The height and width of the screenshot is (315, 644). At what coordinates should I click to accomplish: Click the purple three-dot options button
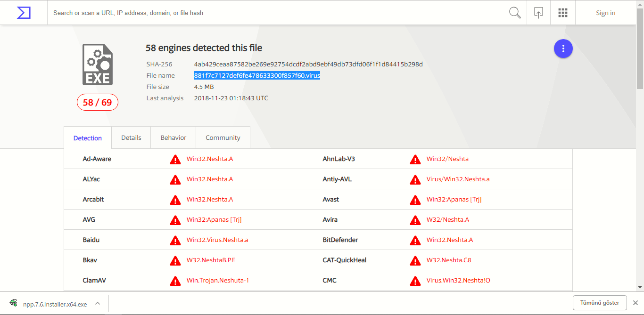point(563,48)
